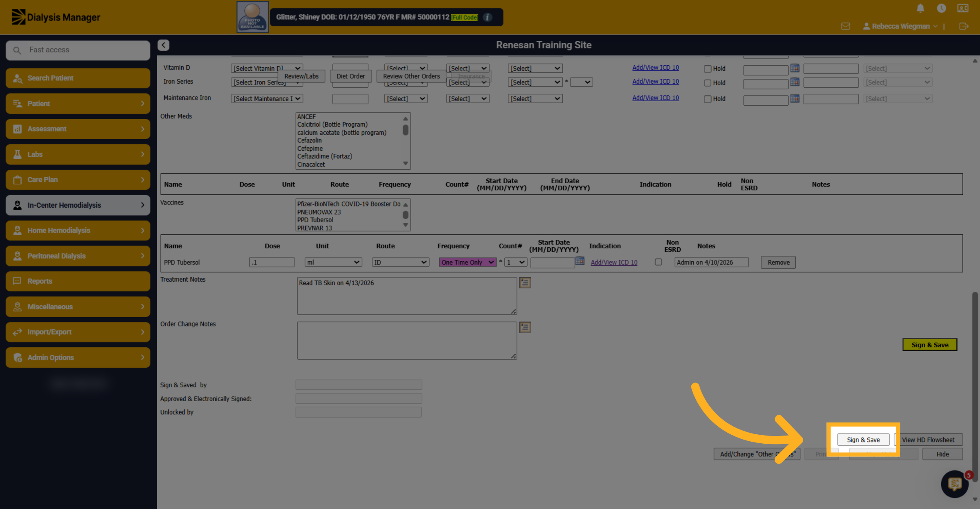
Task: Open the chat support bubble
Action: pos(955,484)
